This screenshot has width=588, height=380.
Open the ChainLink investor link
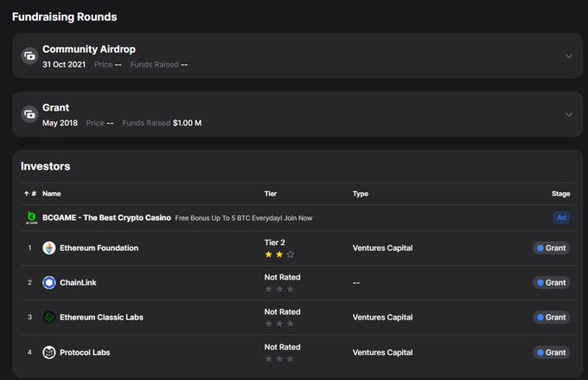coord(78,282)
